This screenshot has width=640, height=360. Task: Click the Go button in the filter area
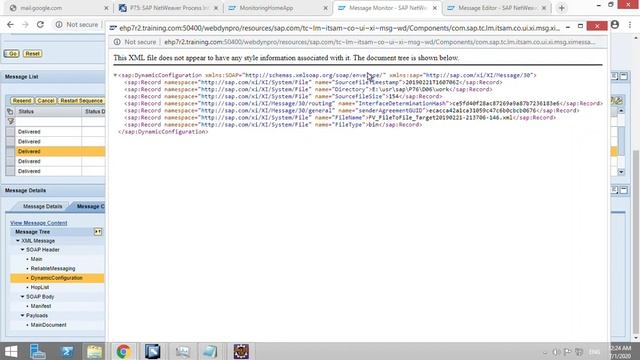11,53
